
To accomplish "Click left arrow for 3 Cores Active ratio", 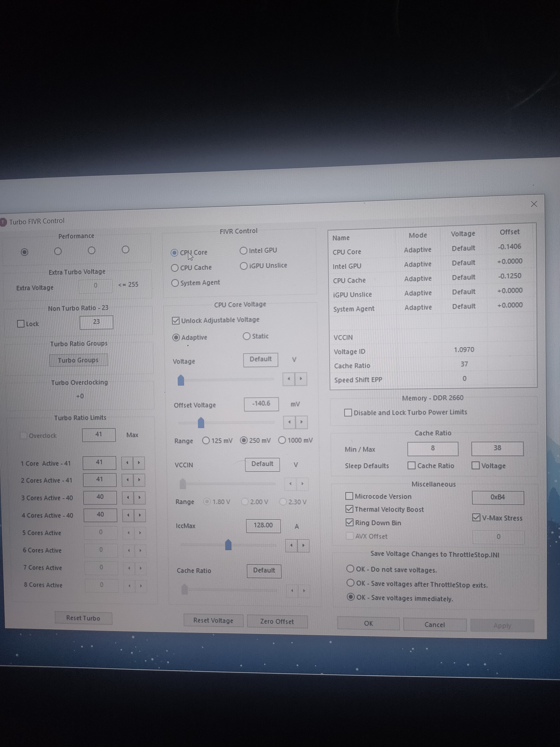I will [x=128, y=498].
